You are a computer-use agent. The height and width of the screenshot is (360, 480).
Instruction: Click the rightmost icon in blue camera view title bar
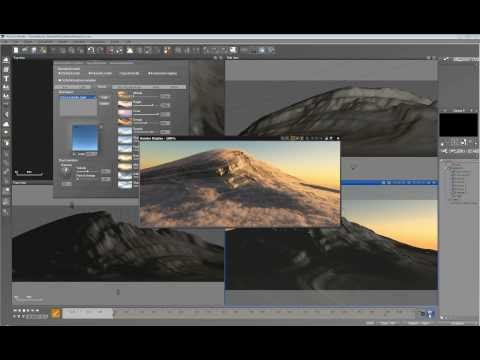click(434, 183)
